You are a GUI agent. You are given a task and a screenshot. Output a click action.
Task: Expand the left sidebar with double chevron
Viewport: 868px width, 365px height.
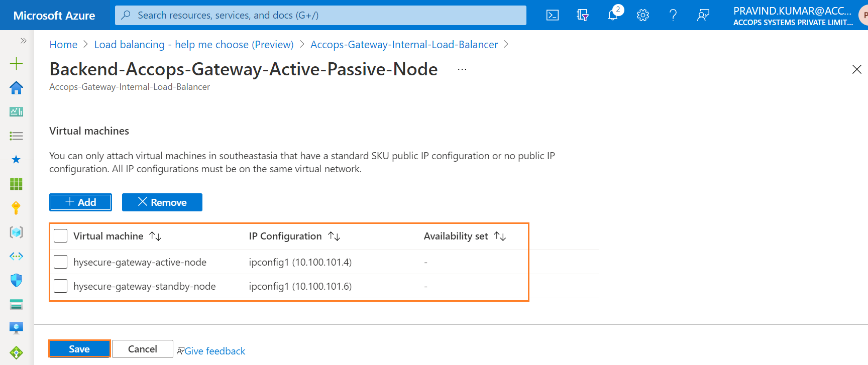pyautogui.click(x=23, y=41)
